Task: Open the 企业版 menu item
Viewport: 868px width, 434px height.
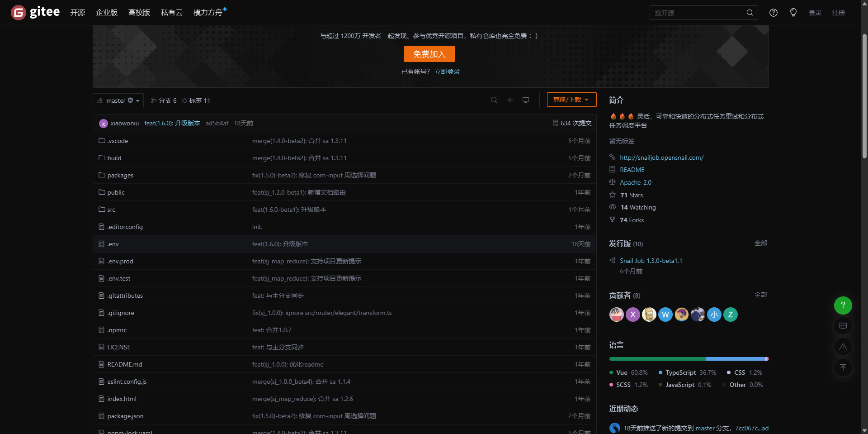Action: tap(107, 13)
